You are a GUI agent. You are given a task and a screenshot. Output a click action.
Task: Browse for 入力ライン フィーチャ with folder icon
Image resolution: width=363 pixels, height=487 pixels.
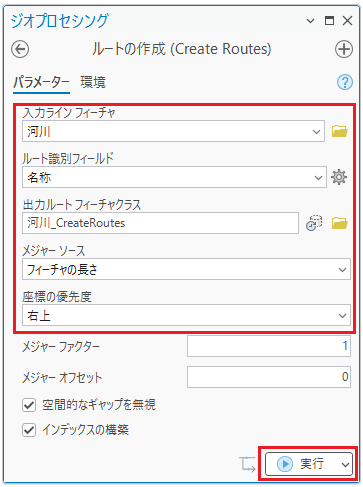tap(340, 131)
